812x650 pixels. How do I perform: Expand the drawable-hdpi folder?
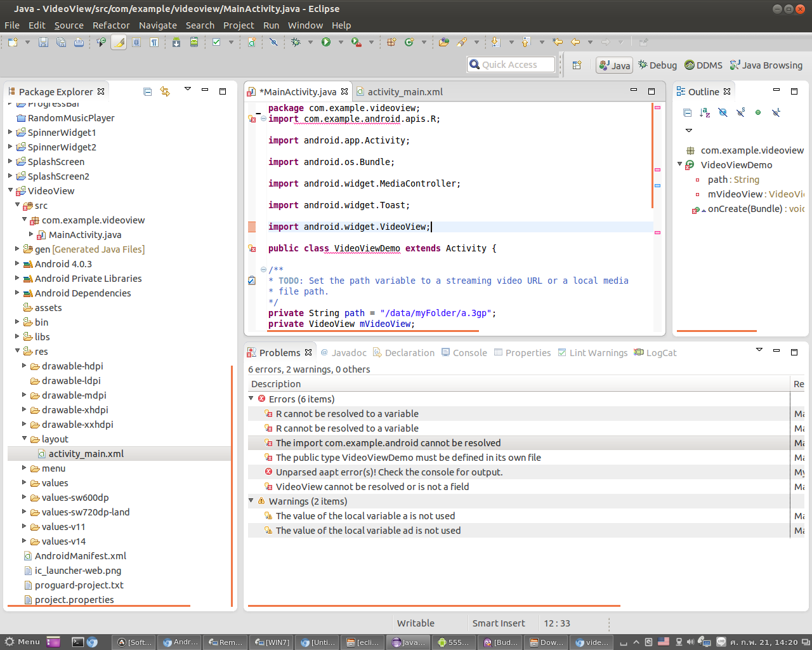coord(25,365)
